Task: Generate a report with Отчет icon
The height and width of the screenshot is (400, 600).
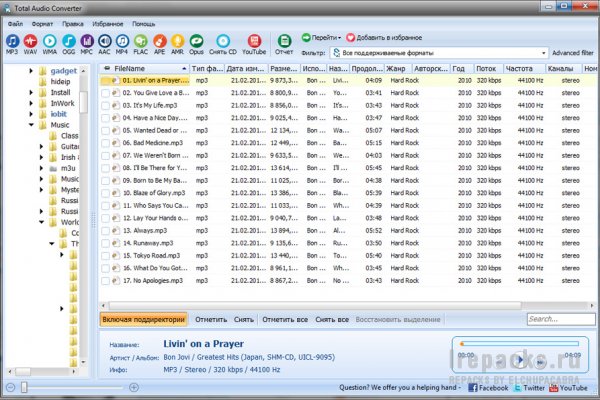Action: (284, 44)
